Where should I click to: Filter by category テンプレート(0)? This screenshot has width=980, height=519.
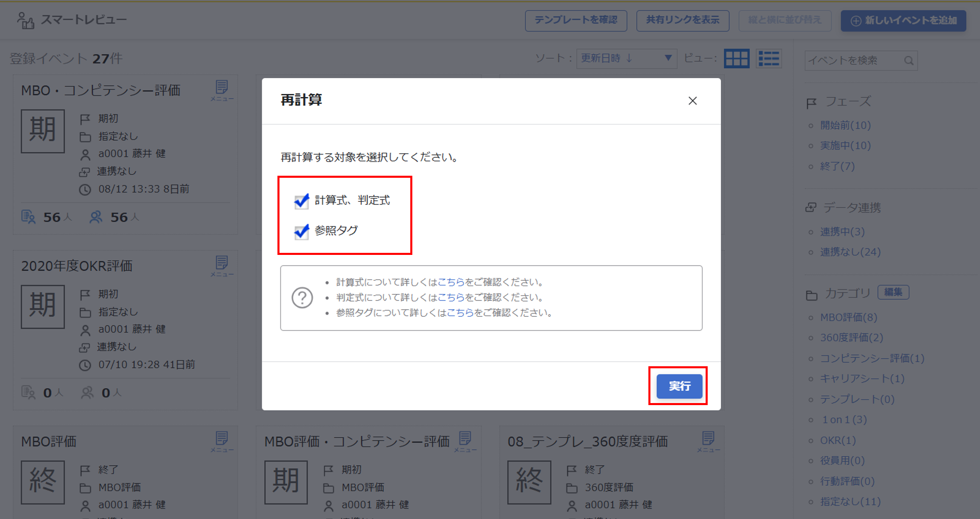(857, 399)
